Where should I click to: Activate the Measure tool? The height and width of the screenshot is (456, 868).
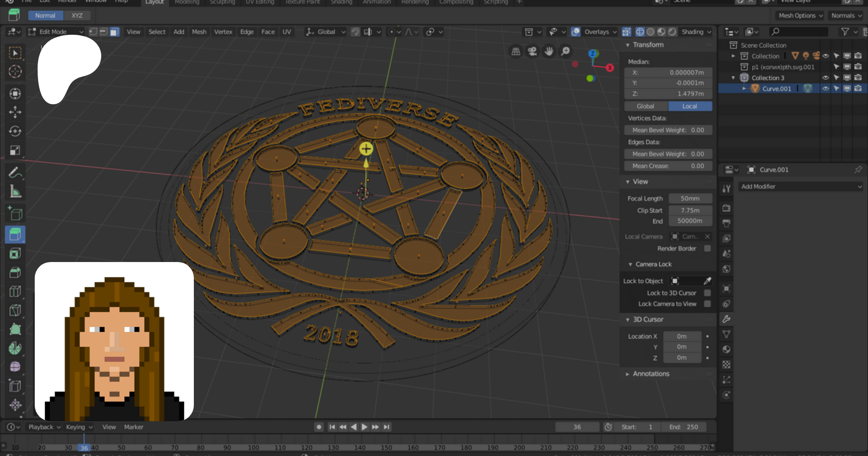[15, 192]
